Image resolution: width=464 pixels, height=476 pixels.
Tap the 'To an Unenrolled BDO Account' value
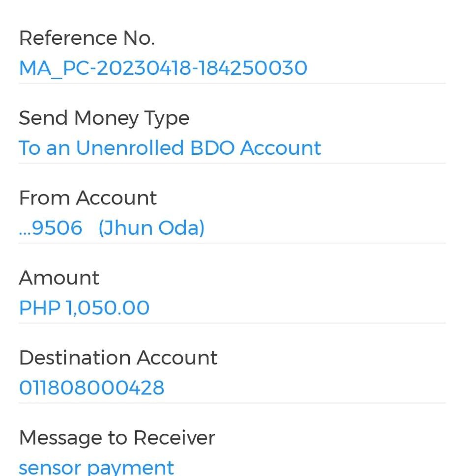pos(170,148)
